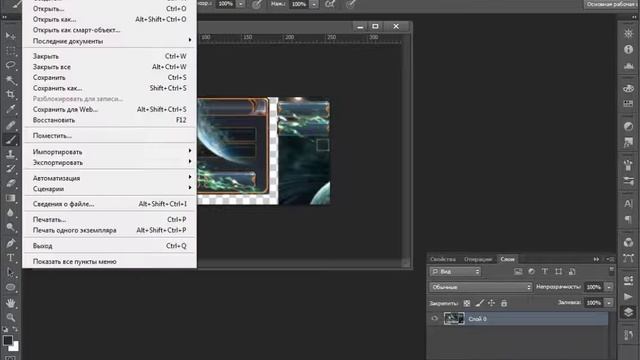
Task: Collapse Layers panel group with double arrow
Action: click(596, 259)
